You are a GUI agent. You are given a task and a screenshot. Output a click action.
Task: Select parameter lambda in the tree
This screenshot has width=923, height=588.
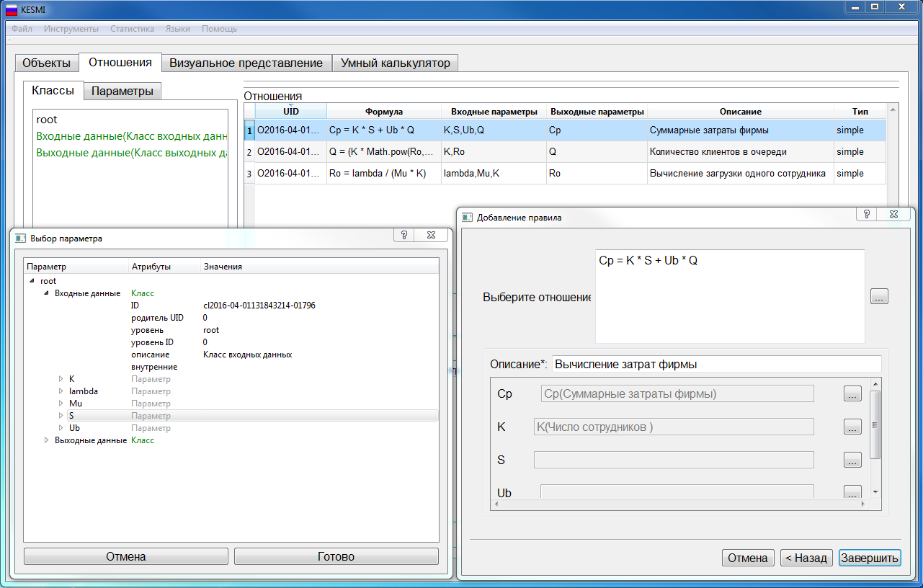[x=84, y=391]
